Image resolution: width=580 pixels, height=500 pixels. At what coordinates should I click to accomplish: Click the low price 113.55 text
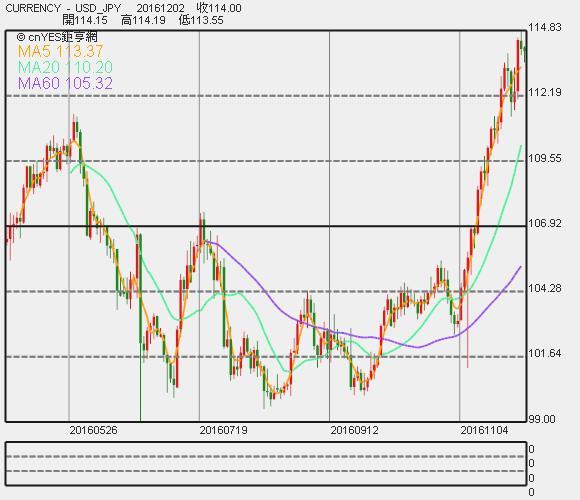point(201,20)
